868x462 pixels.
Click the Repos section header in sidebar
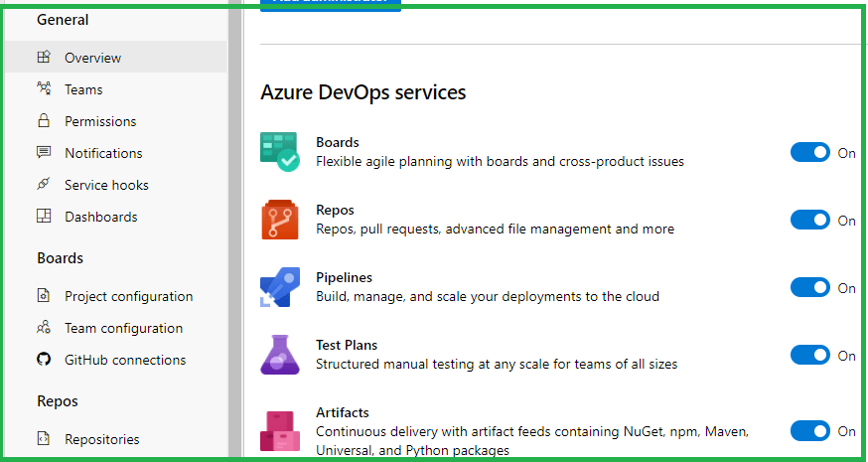(58, 401)
